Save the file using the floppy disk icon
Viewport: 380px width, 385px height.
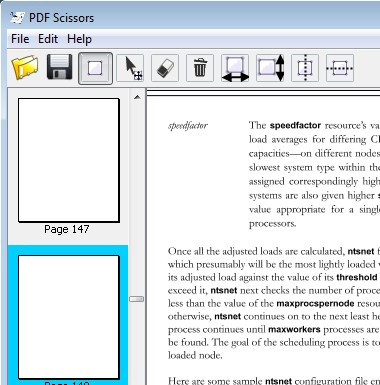(60, 68)
